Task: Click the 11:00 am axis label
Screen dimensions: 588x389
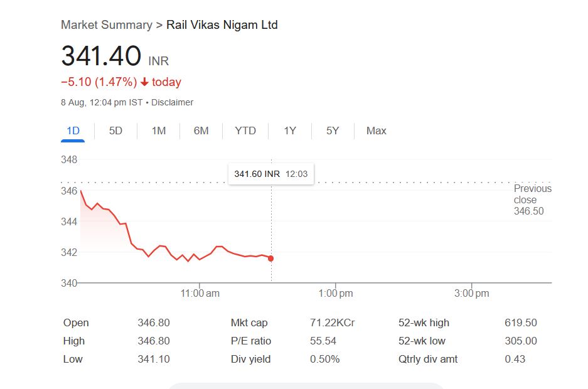Action: 200,293
